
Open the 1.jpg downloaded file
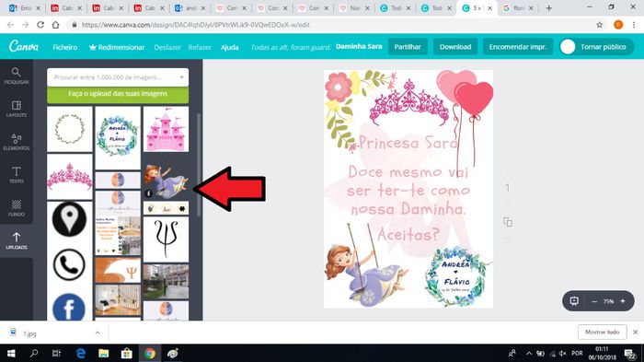29,333
